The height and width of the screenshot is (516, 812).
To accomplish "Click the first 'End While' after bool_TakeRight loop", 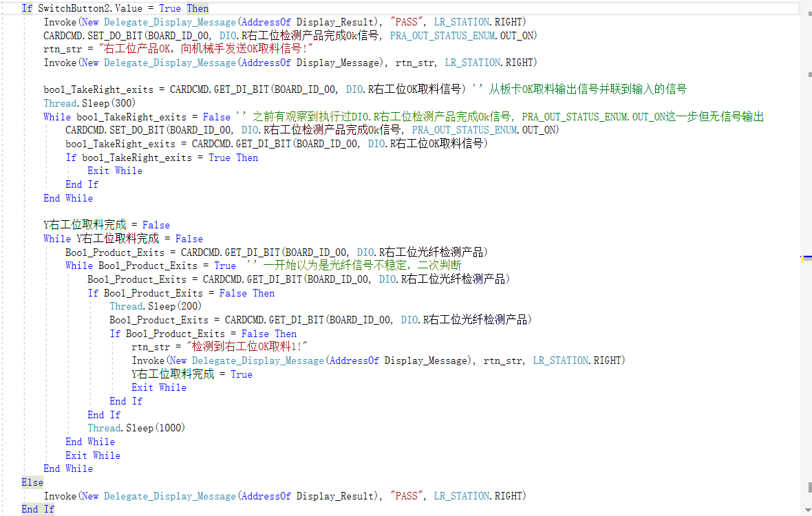I will [68, 197].
